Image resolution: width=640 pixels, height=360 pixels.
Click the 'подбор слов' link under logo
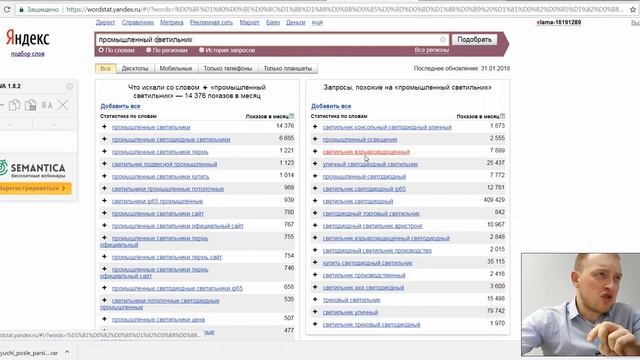point(28,53)
